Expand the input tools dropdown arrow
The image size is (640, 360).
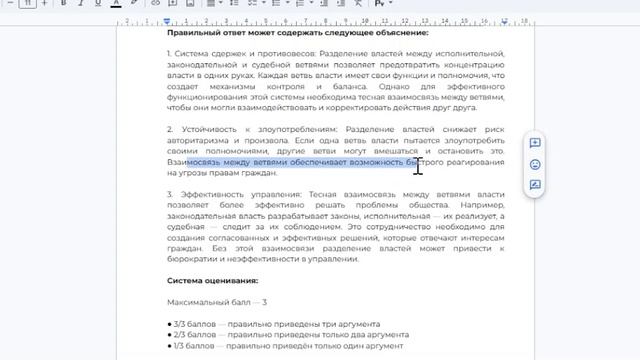390,3
